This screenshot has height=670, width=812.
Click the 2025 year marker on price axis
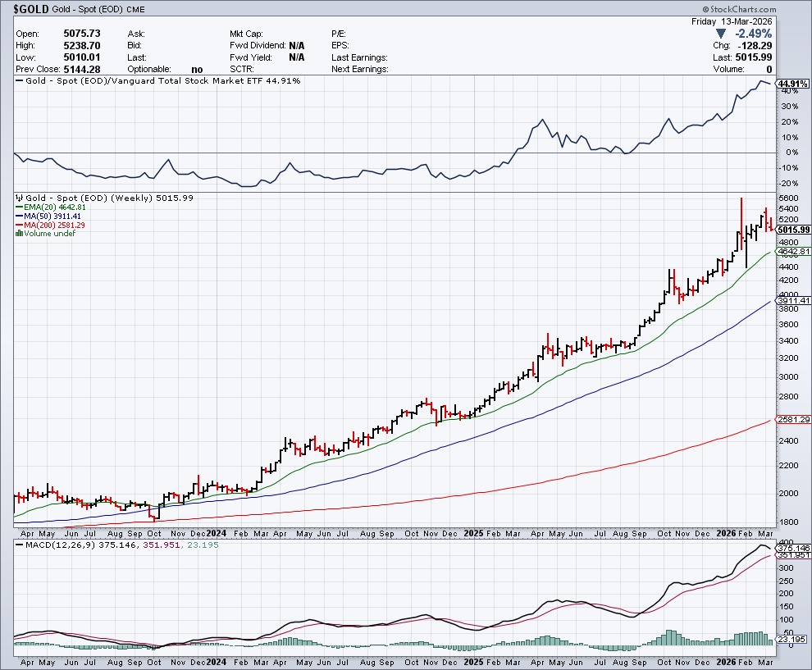pyautogui.click(x=472, y=533)
